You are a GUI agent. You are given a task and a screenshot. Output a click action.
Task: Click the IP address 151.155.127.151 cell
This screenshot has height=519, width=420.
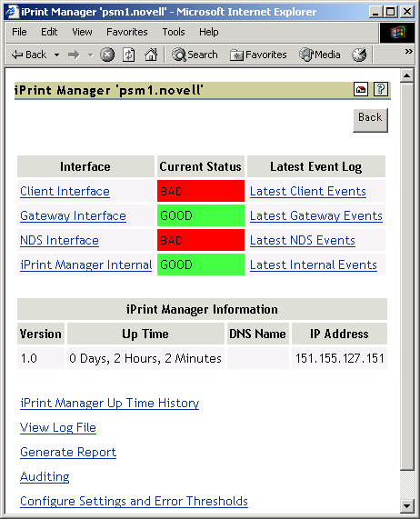[339, 358]
